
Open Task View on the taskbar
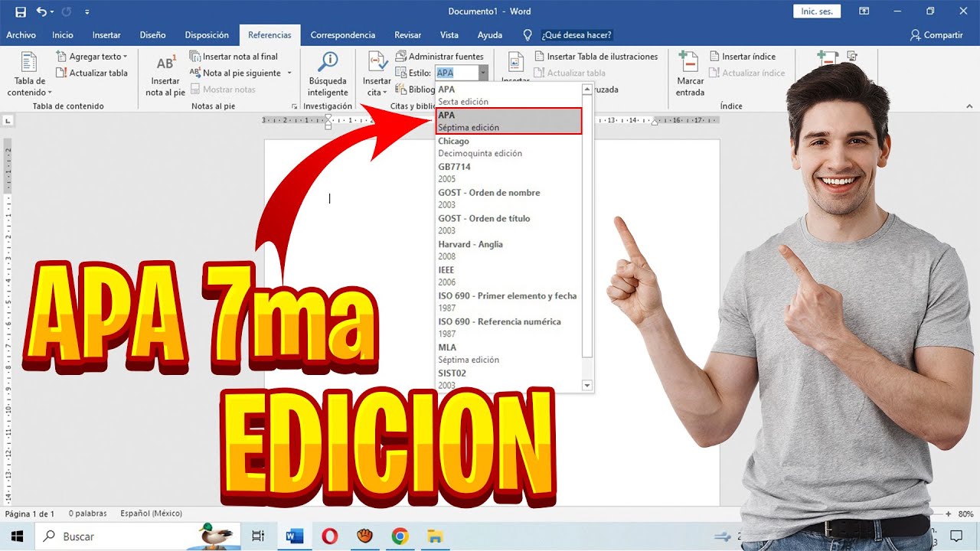[x=258, y=536]
